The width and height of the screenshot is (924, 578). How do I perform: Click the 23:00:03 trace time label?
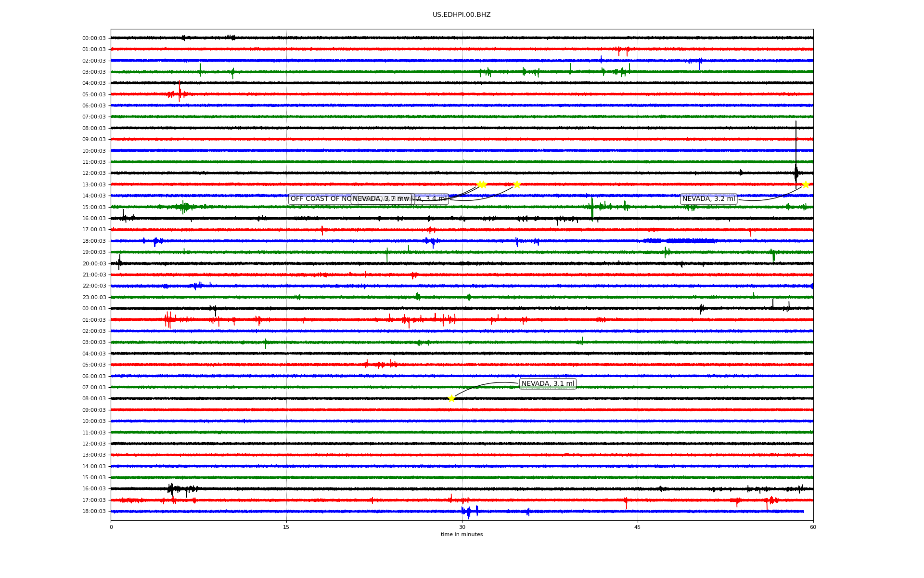click(x=94, y=297)
